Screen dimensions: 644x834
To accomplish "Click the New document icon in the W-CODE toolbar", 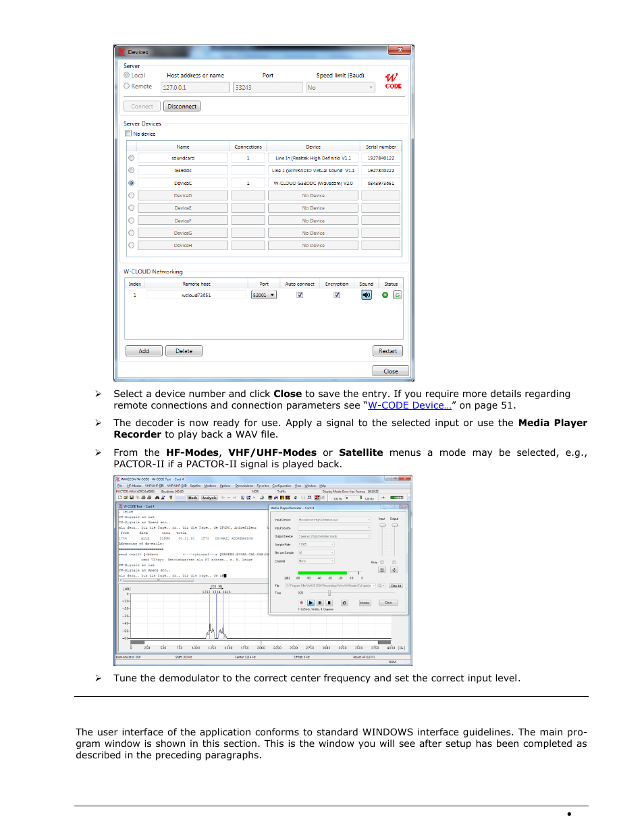I will (119, 498).
